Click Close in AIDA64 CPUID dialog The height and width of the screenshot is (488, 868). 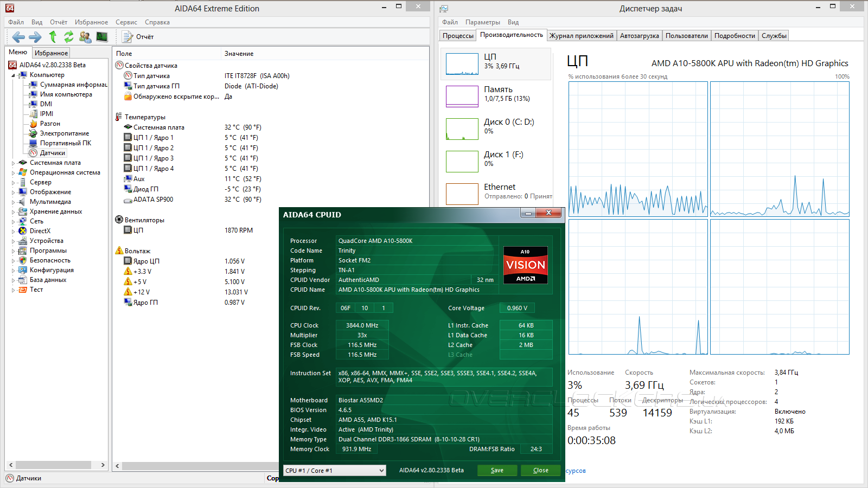click(x=540, y=471)
